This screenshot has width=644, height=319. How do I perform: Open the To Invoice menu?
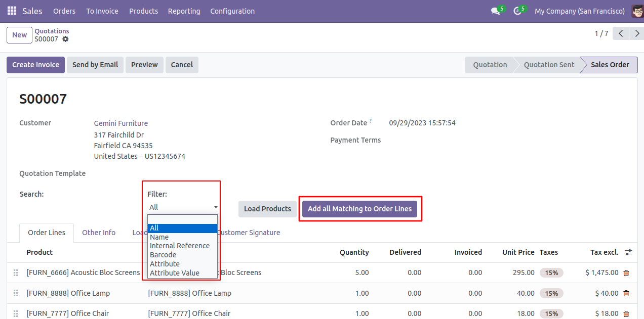tap(102, 11)
